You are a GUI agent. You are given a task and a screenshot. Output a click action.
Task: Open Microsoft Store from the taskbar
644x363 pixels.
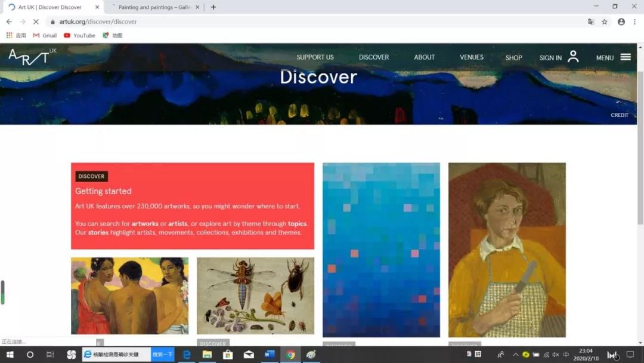point(227,355)
